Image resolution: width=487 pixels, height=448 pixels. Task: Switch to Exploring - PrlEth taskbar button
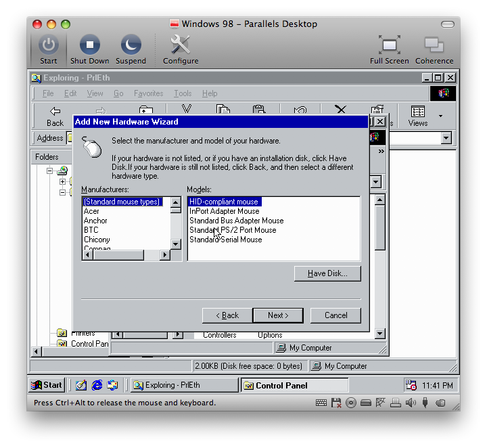coord(185,385)
